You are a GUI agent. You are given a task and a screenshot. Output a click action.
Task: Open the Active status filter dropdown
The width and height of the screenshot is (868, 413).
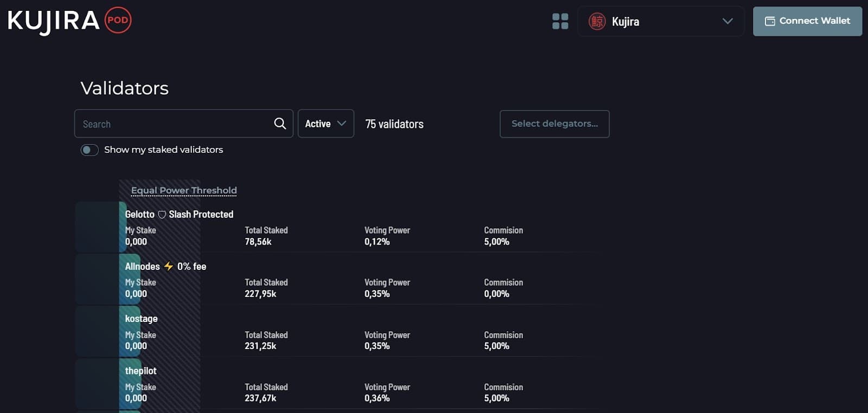pos(325,124)
